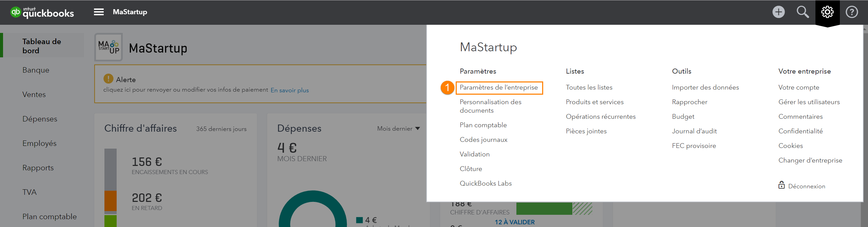Open Validation settings
This screenshot has width=868, height=227.
[x=475, y=154]
